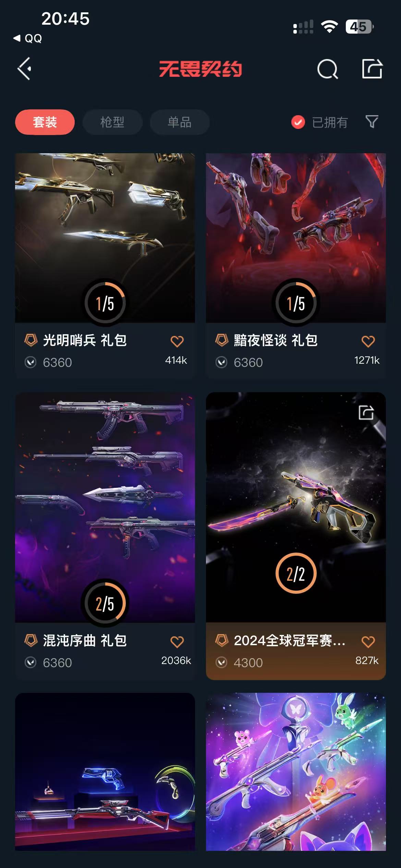Open the 混沌序曲 礼包 bundle image
Image resolution: width=401 pixels, height=868 pixels.
pyautogui.click(x=105, y=507)
